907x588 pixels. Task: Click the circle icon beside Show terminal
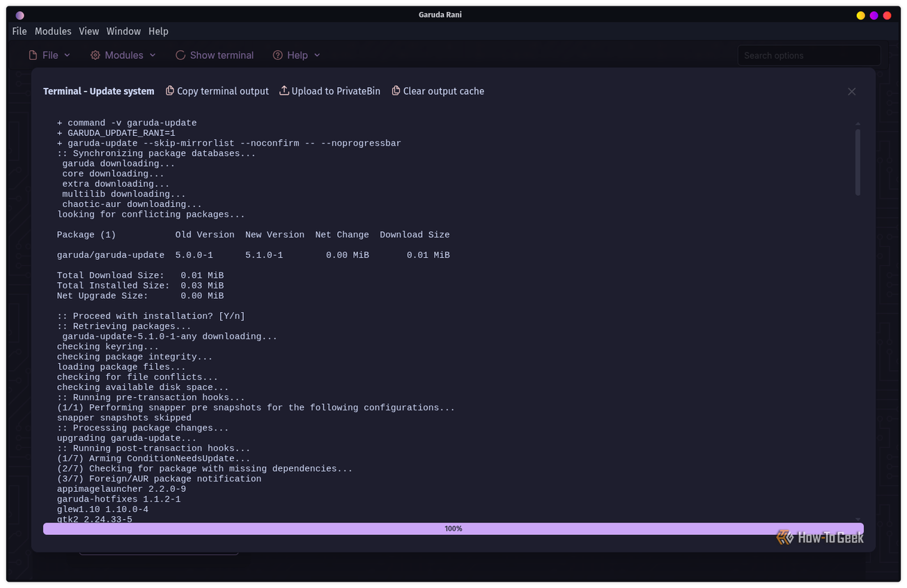[180, 55]
